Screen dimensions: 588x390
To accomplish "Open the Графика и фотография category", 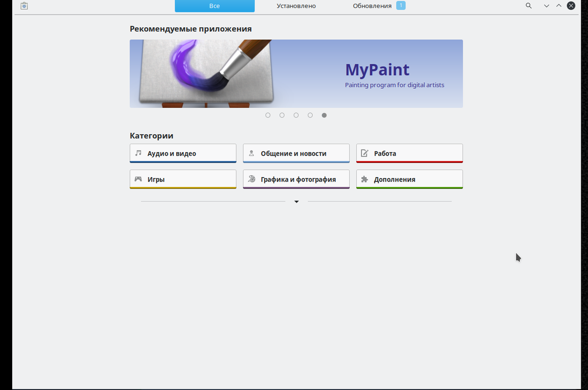I will tap(296, 179).
